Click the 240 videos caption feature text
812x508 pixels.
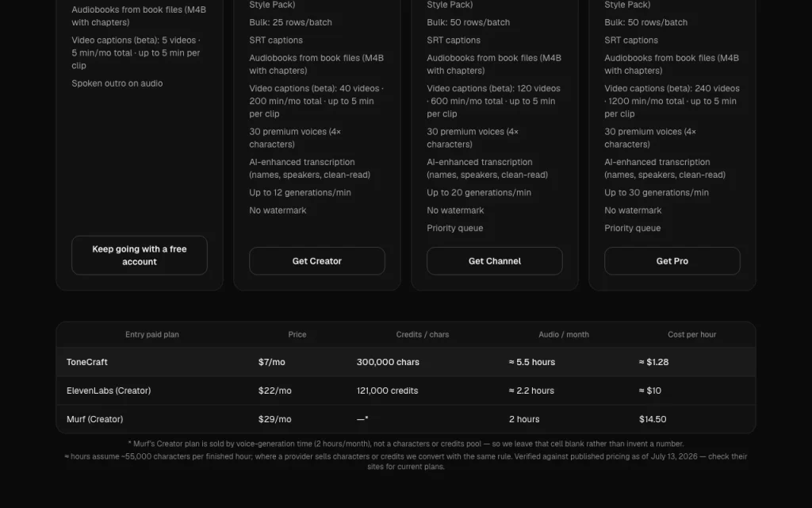coord(672,101)
